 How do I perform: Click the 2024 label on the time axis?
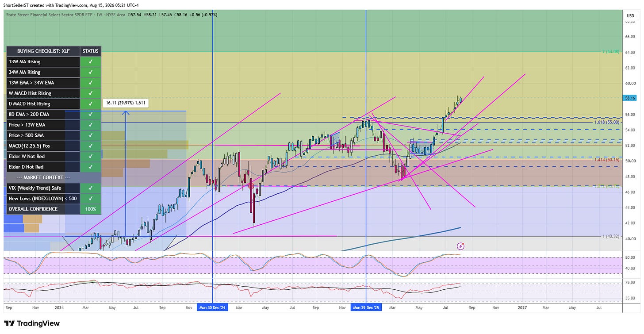click(x=59, y=307)
